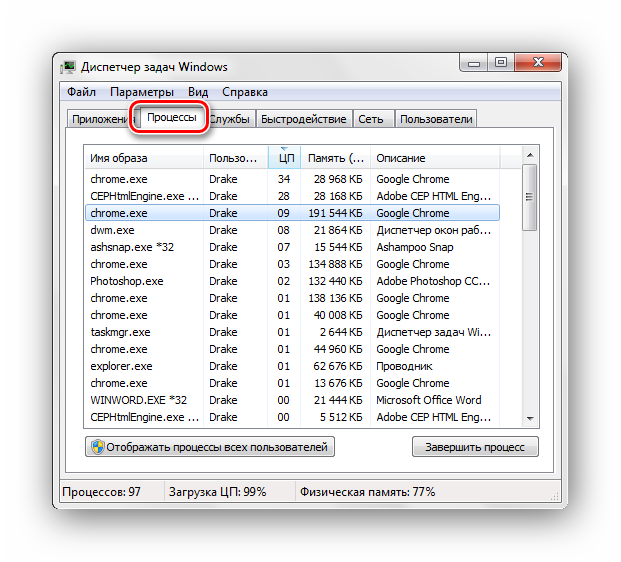Switch to the Пользователи tab
The width and height of the screenshot is (621, 562).
pos(436,119)
